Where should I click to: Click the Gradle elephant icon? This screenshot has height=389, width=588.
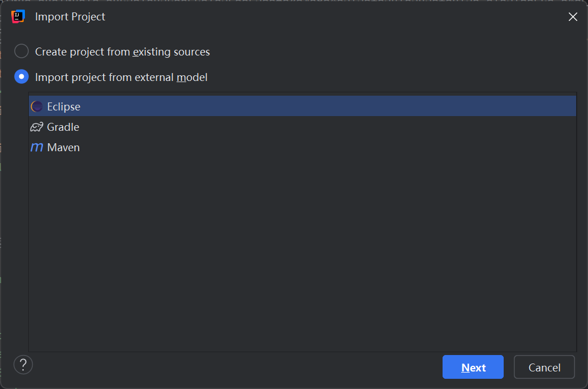tap(37, 127)
